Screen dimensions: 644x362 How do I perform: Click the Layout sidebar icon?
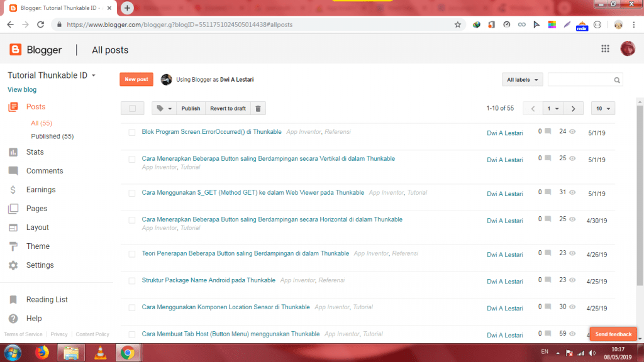tap(13, 228)
